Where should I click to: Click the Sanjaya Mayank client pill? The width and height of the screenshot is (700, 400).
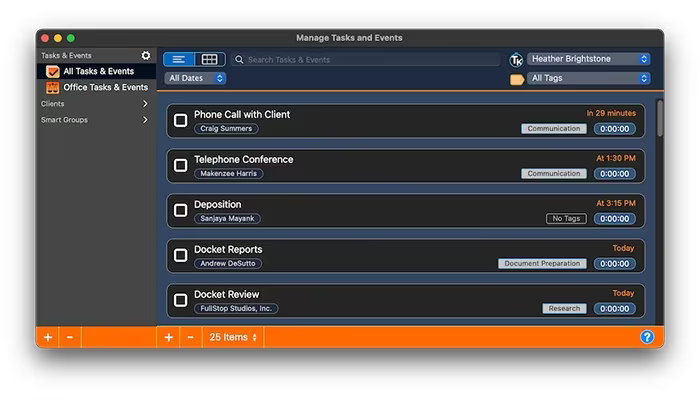pos(227,219)
